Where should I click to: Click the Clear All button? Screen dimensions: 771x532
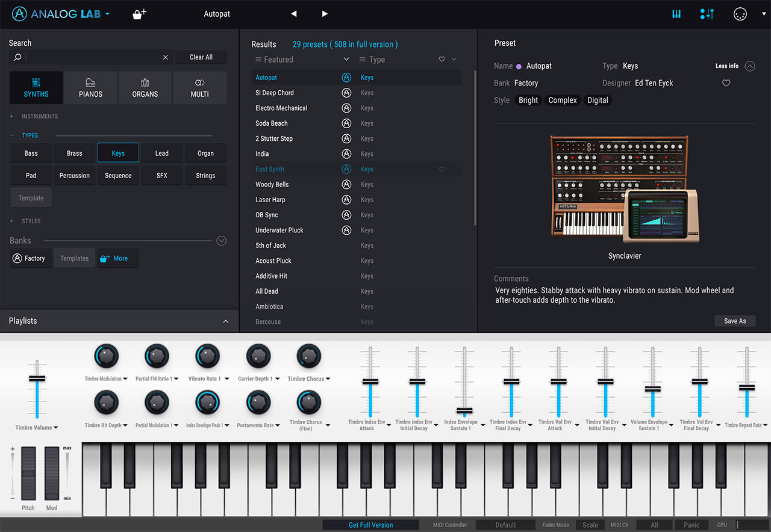[201, 57]
